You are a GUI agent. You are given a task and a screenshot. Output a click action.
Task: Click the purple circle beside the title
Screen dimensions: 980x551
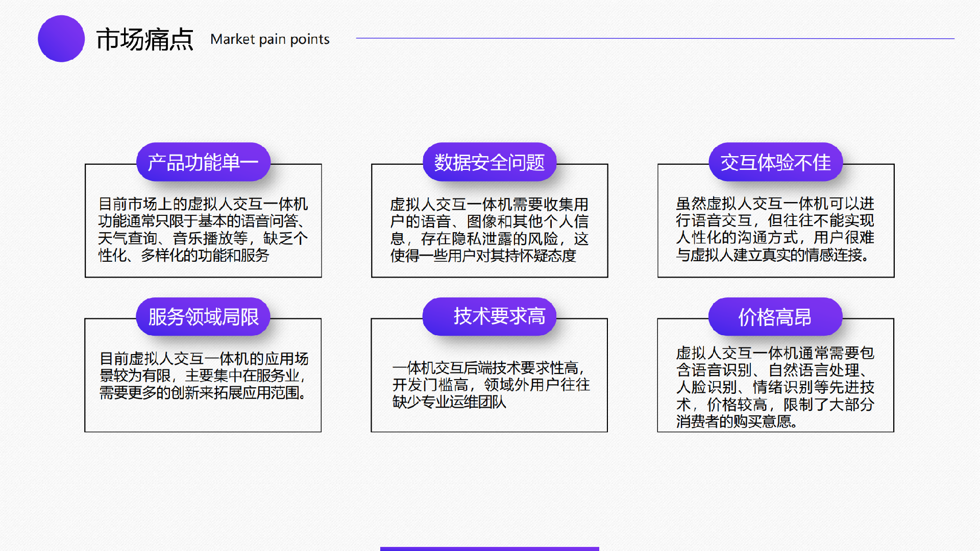pos(61,39)
